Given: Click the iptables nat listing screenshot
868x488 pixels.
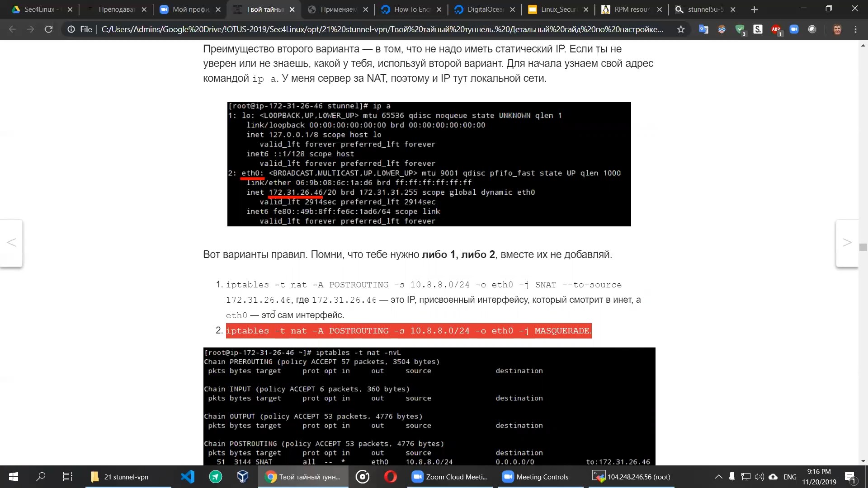Looking at the screenshot, I should click(x=429, y=406).
